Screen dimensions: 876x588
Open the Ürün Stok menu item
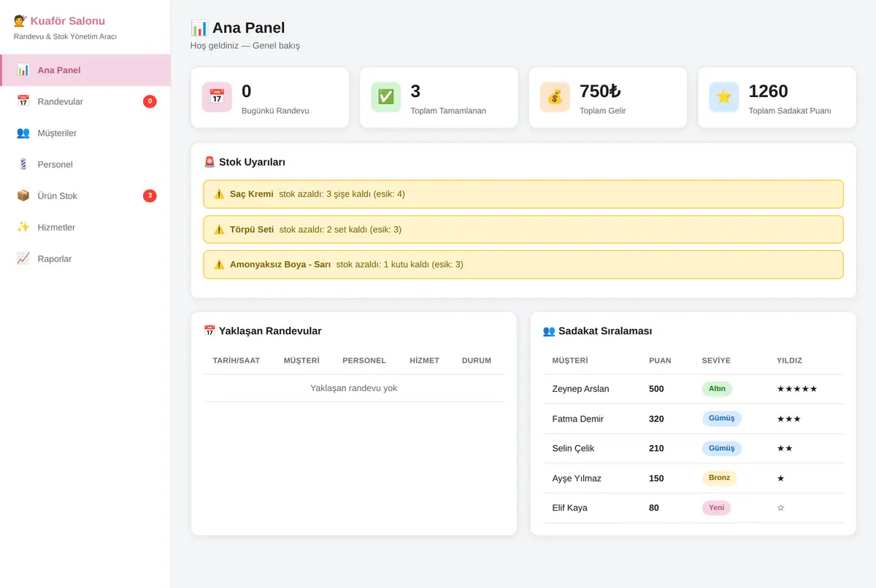[x=85, y=196]
